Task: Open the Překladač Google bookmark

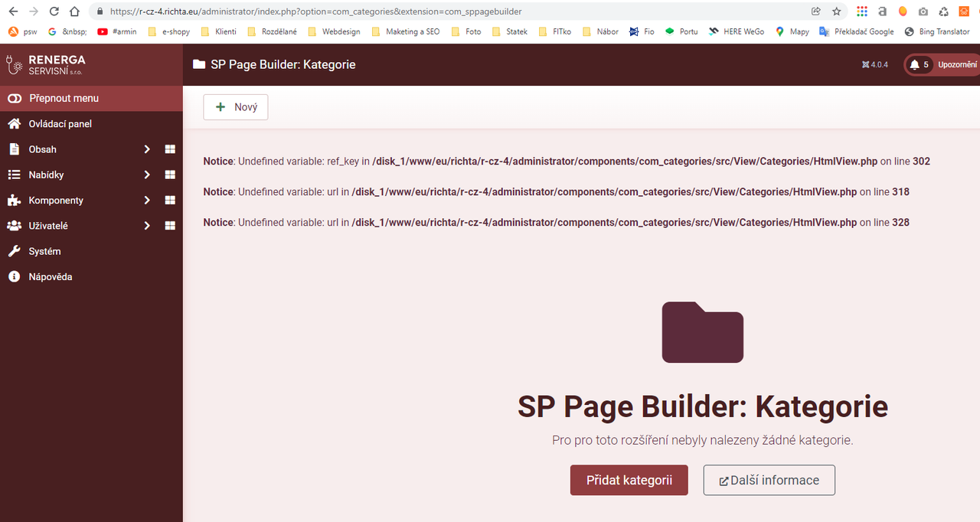Action: tap(856, 31)
